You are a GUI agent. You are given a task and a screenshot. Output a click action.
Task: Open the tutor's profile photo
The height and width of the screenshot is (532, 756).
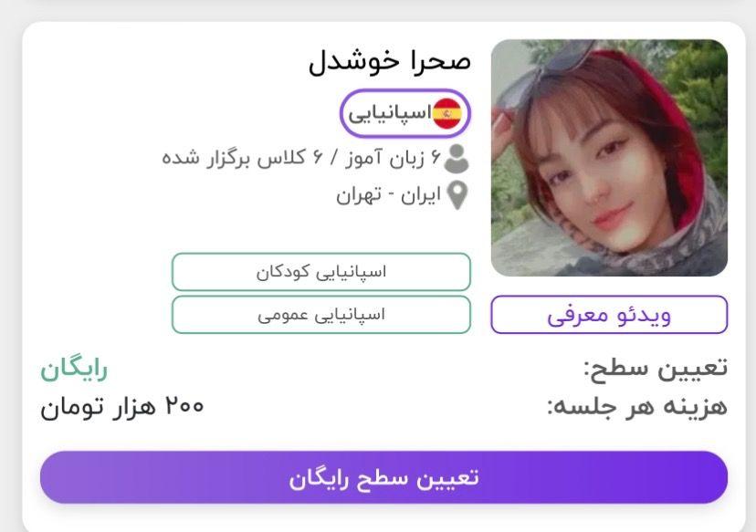point(609,158)
